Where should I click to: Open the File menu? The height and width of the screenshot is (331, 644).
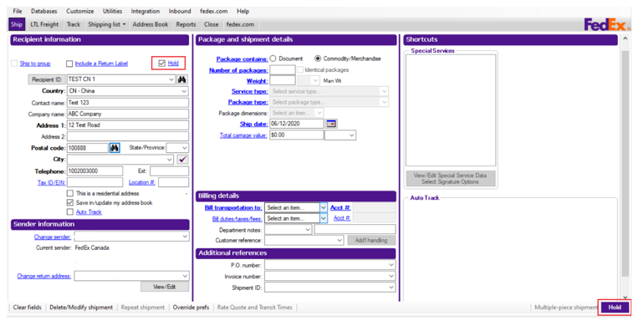point(18,11)
